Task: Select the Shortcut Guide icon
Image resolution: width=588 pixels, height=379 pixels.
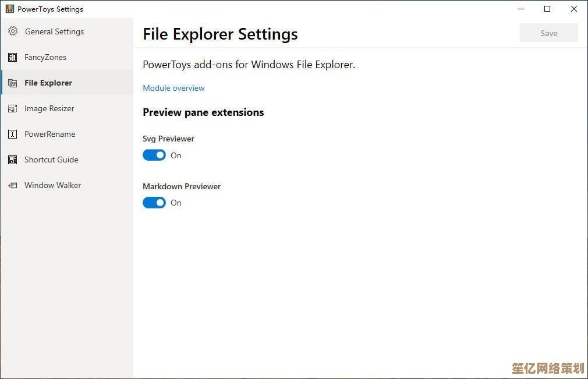Action: (13, 160)
